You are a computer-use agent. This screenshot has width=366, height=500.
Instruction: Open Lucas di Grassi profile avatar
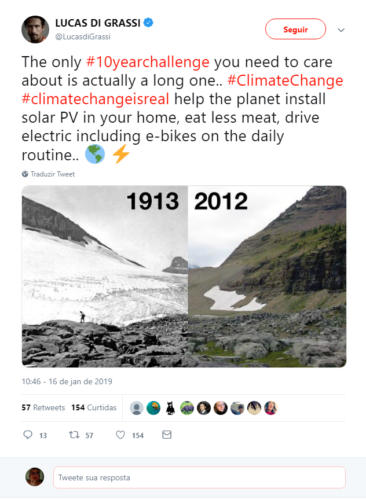[35, 29]
